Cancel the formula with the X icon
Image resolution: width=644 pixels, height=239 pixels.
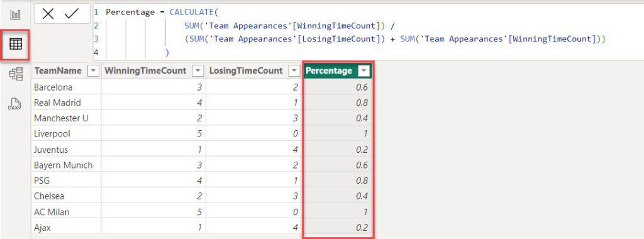point(48,14)
